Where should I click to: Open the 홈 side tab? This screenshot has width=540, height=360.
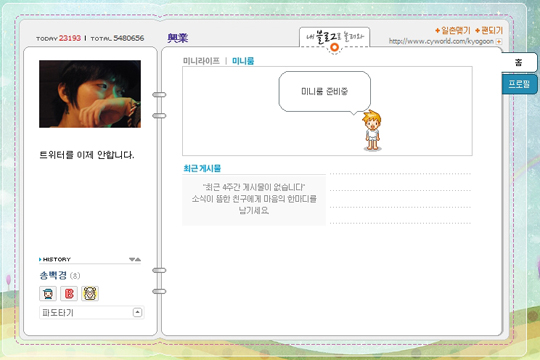click(519, 62)
